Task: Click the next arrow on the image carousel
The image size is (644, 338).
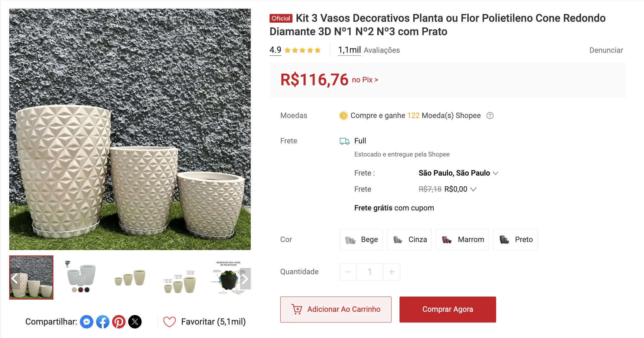Action: click(245, 279)
